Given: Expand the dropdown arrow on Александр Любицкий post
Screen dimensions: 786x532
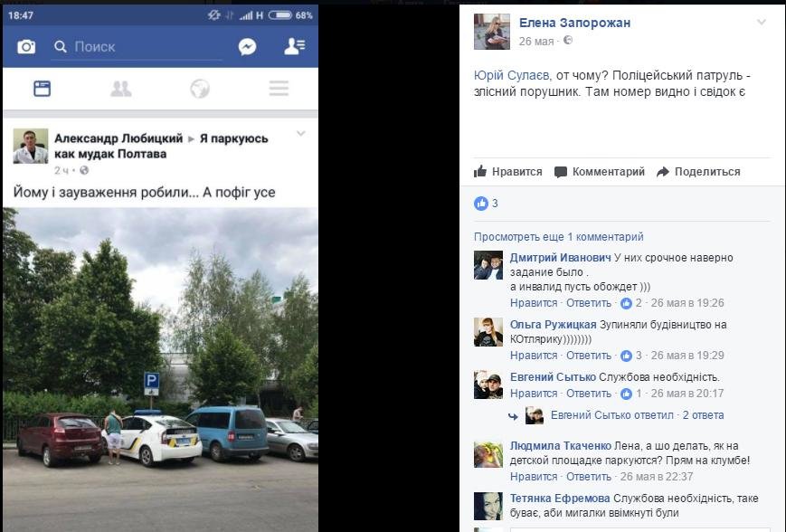Looking at the screenshot, I should tap(301, 133).
